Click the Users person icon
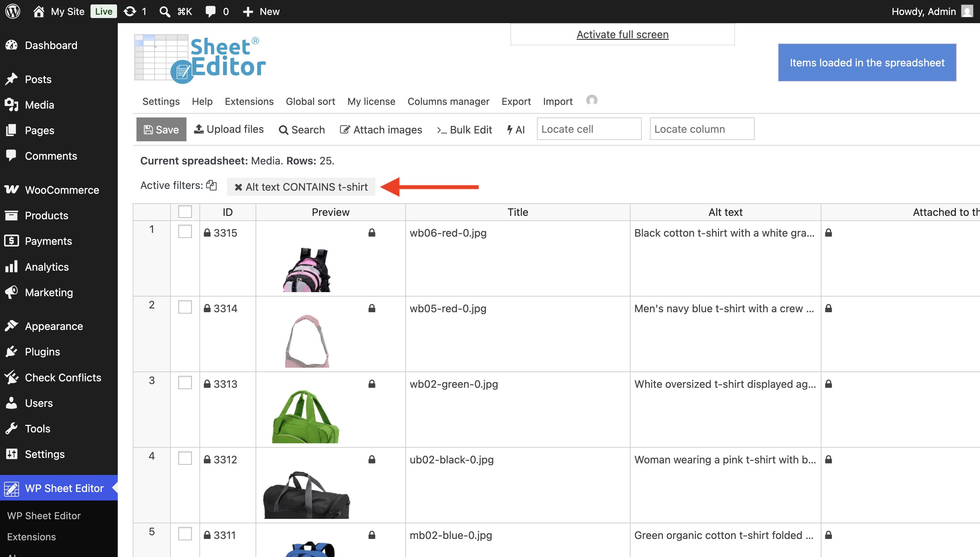Image resolution: width=980 pixels, height=557 pixels. 12,403
